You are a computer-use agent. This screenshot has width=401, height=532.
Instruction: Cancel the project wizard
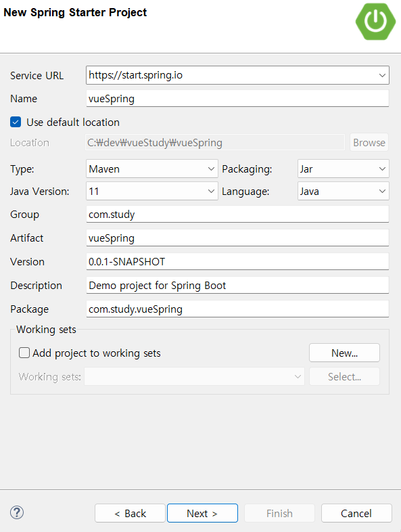(356, 513)
